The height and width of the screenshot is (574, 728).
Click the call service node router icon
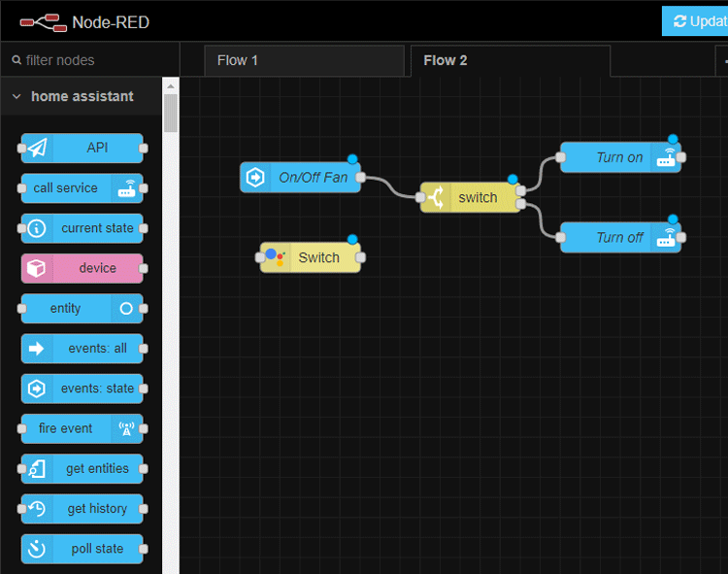(127, 188)
